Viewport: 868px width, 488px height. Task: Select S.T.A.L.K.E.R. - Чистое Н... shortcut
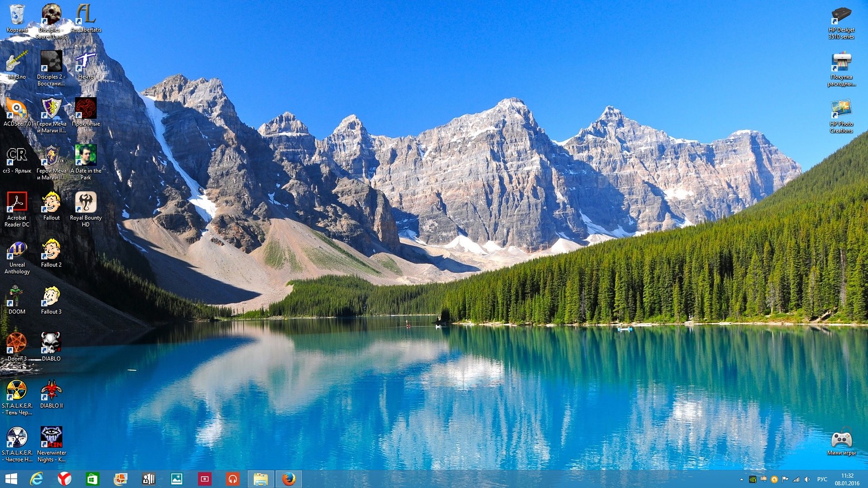pyautogui.click(x=17, y=445)
